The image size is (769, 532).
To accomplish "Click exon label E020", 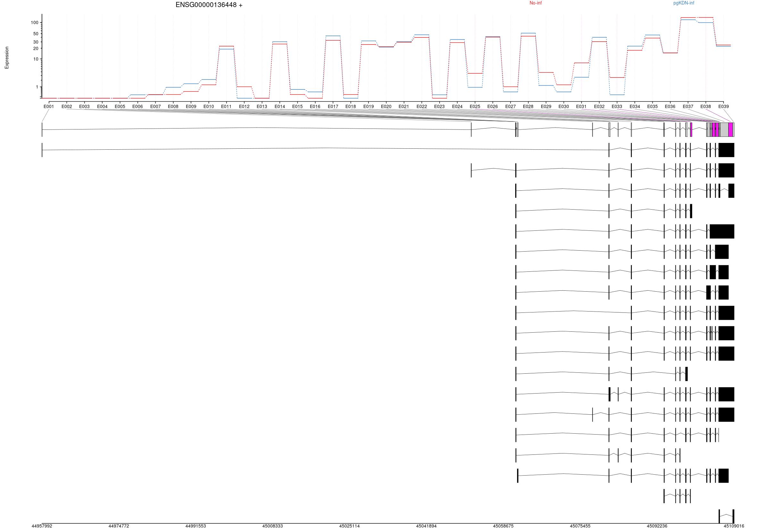I will pos(386,107).
